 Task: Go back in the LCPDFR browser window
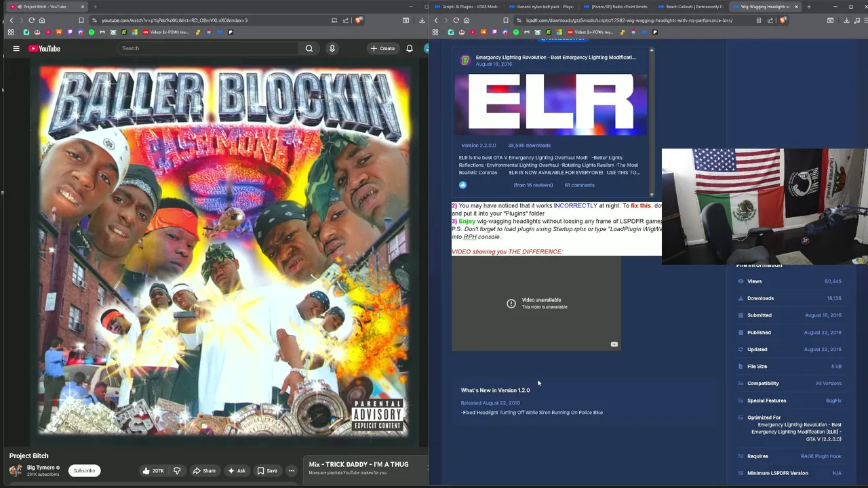click(436, 20)
